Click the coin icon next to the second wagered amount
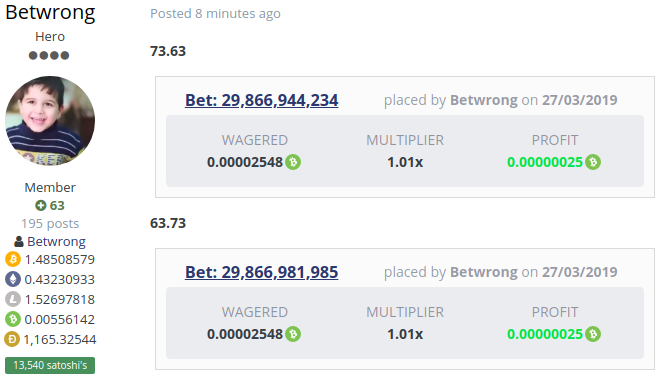This screenshot has width=662, height=378. (x=293, y=334)
